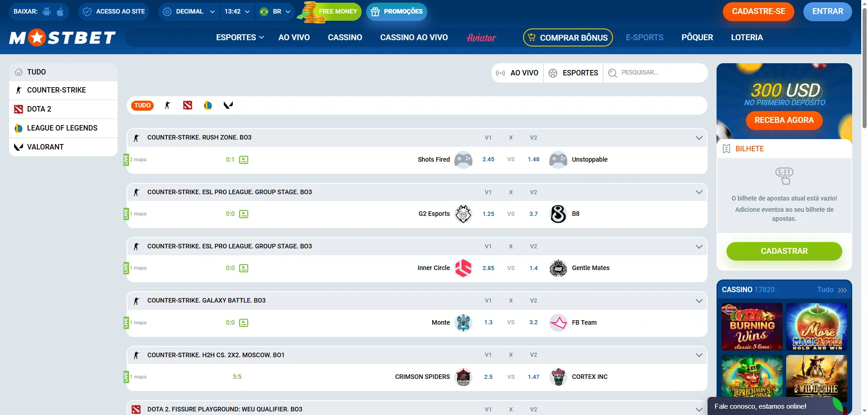Click the Apple download icon
The width and height of the screenshot is (868, 415).
tap(60, 11)
